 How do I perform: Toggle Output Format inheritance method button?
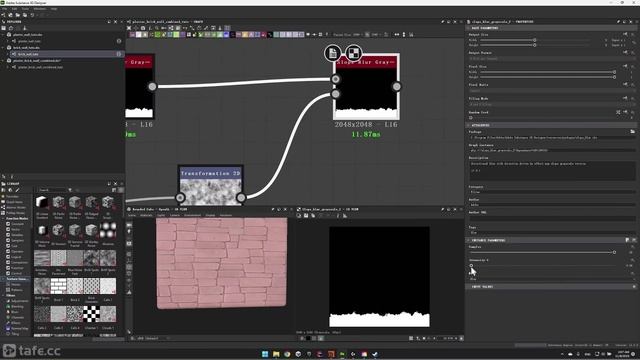point(625,52)
